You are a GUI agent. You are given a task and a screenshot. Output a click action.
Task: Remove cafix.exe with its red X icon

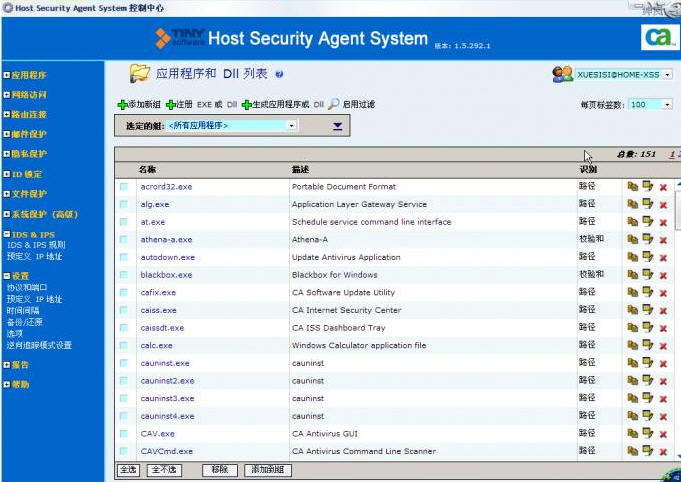(663, 293)
